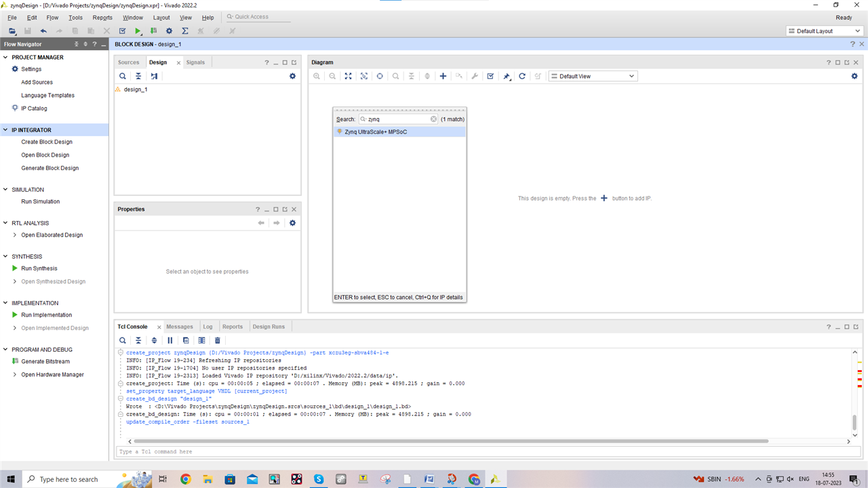Select design_1 in the Design tree

tap(136, 89)
